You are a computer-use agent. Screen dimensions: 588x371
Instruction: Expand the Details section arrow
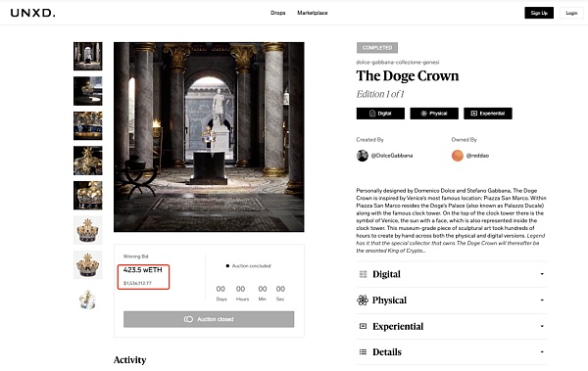(542, 351)
